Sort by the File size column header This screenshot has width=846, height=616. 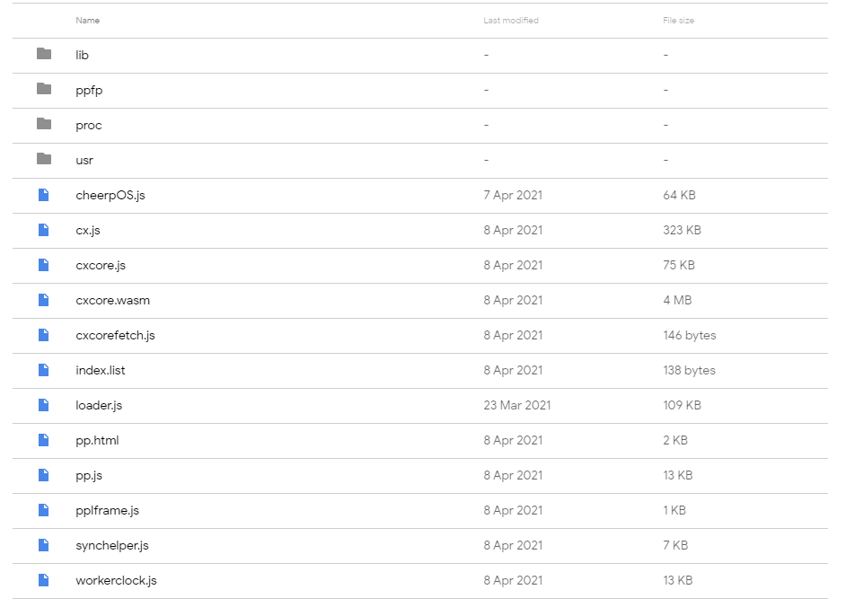(x=678, y=21)
